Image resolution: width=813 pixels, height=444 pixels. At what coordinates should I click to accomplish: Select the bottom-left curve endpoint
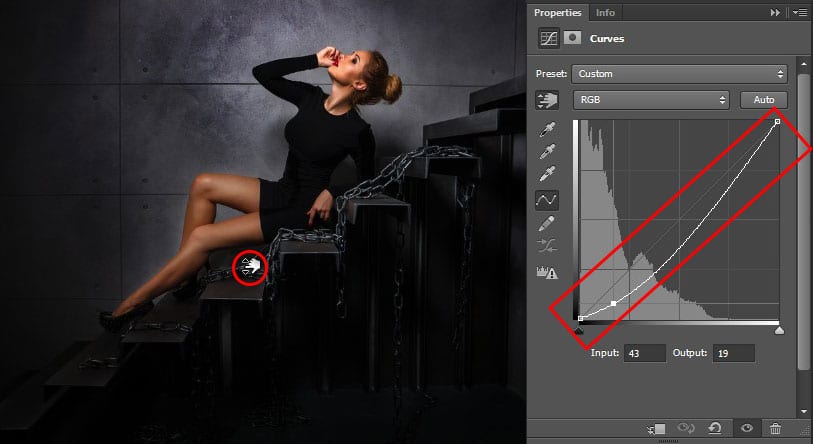click(581, 318)
